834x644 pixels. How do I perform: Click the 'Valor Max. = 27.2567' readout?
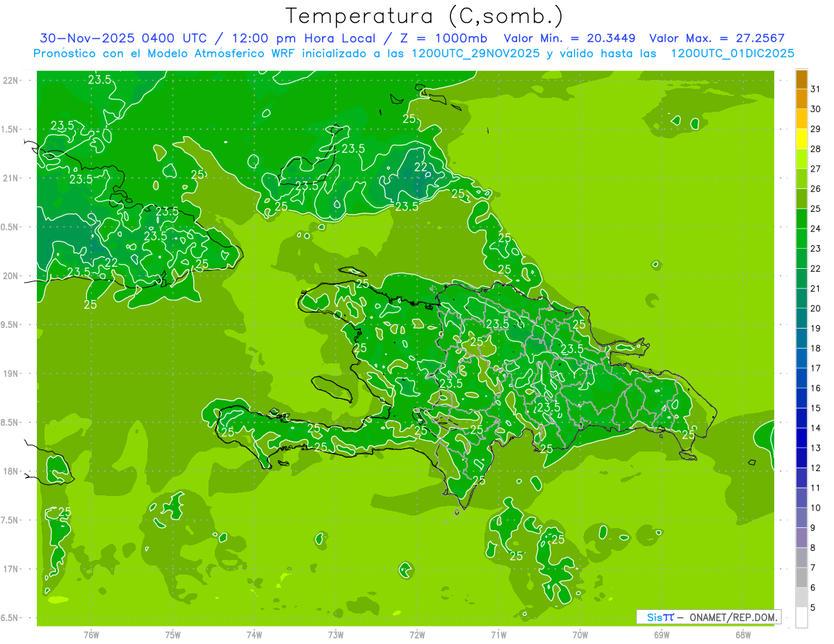(717, 38)
